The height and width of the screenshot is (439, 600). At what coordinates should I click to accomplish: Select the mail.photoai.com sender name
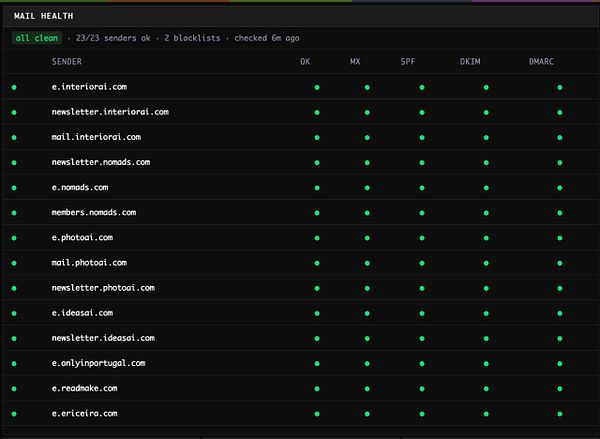tap(89, 263)
